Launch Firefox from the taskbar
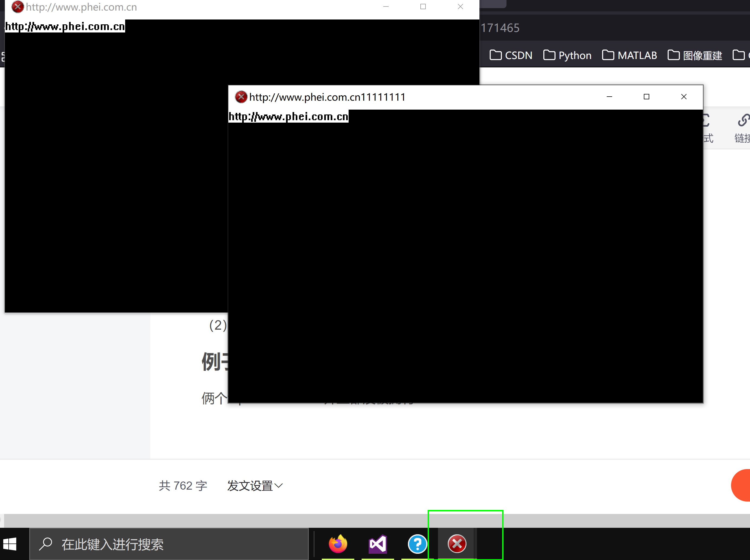The height and width of the screenshot is (560, 750). [338, 544]
